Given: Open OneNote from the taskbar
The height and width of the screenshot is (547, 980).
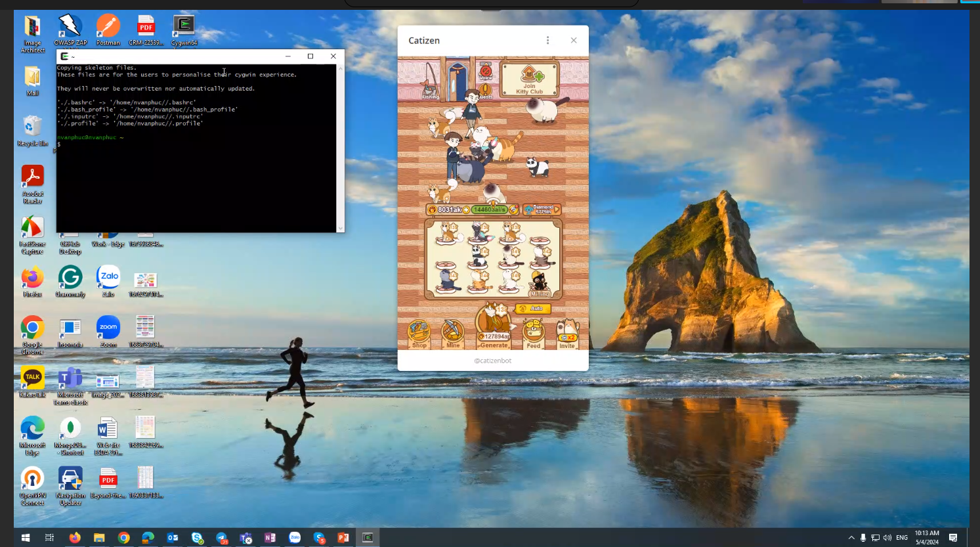Looking at the screenshot, I should tap(270, 537).
